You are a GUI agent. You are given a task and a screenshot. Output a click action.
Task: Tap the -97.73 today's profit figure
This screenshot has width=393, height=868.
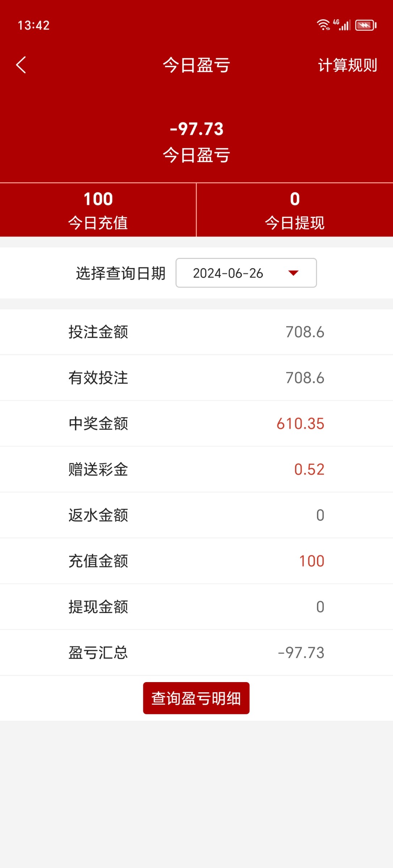tap(196, 129)
